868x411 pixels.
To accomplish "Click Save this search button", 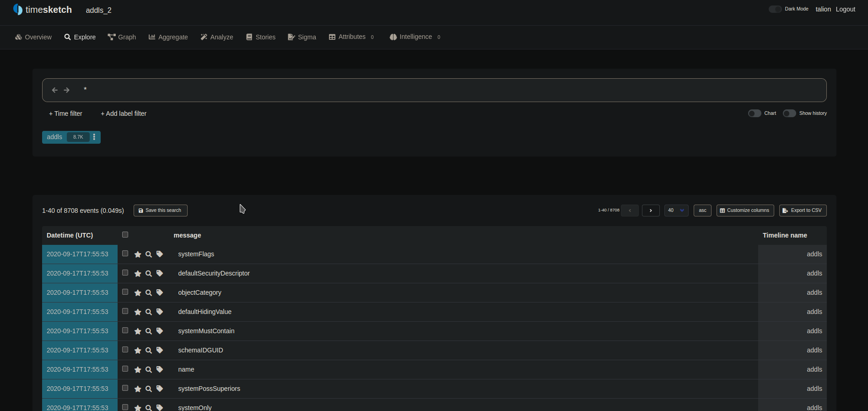I will tap(160, 211).
